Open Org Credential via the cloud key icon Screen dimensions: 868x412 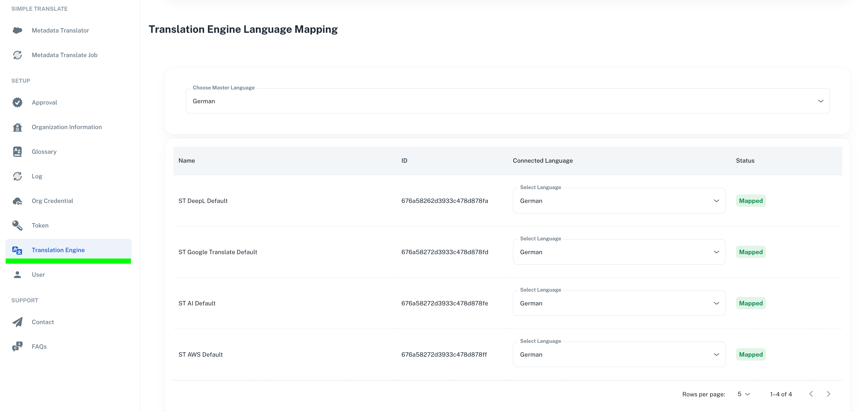[17, 201]
